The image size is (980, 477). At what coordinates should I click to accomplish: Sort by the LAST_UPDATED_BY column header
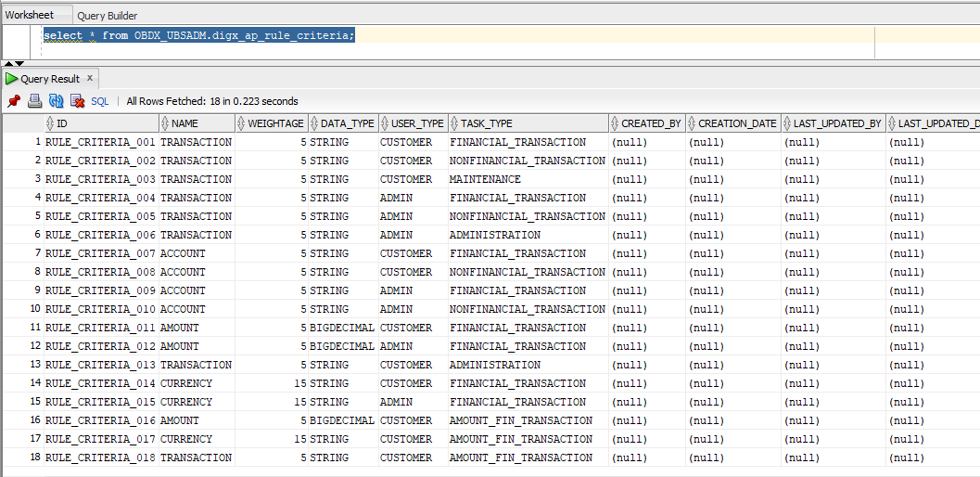coord(834,123)
